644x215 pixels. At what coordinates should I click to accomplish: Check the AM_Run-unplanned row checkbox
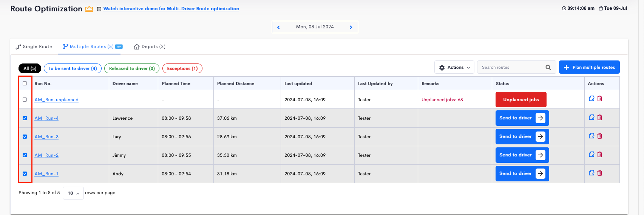(x=25, y=100)
